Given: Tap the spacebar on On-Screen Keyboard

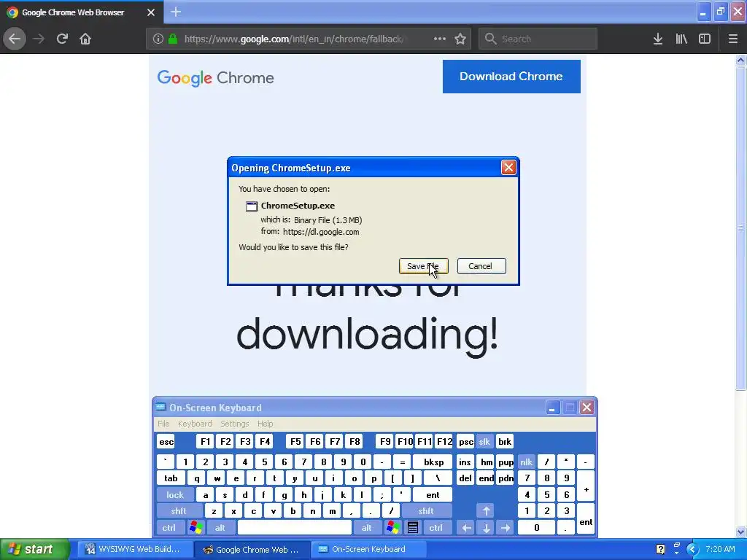Looking at the screenshot, I should click(x=295, y=528).
